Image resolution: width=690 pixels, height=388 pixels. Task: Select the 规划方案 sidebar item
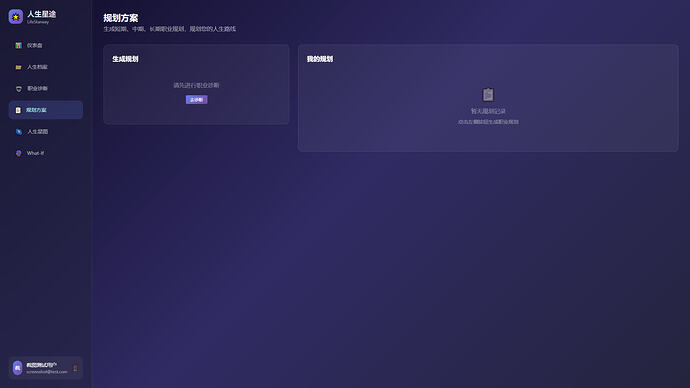[46, 110]
